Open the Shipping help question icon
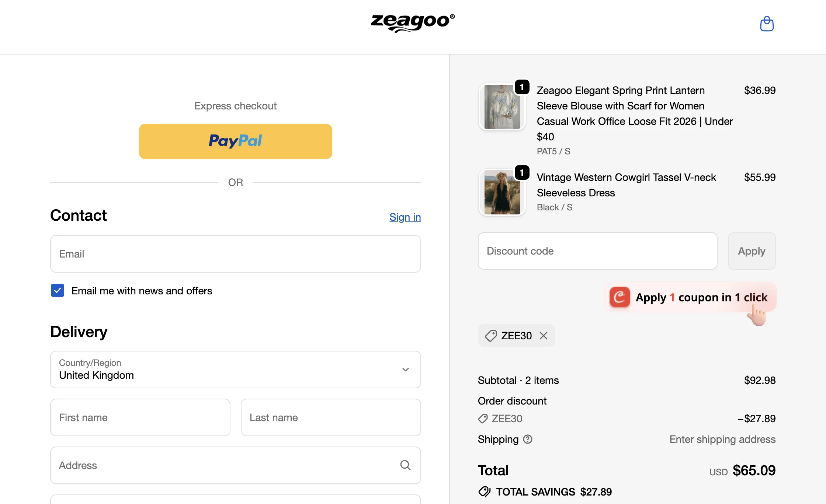826x504 pixels. pyautogui.click(x=528, y=439)
